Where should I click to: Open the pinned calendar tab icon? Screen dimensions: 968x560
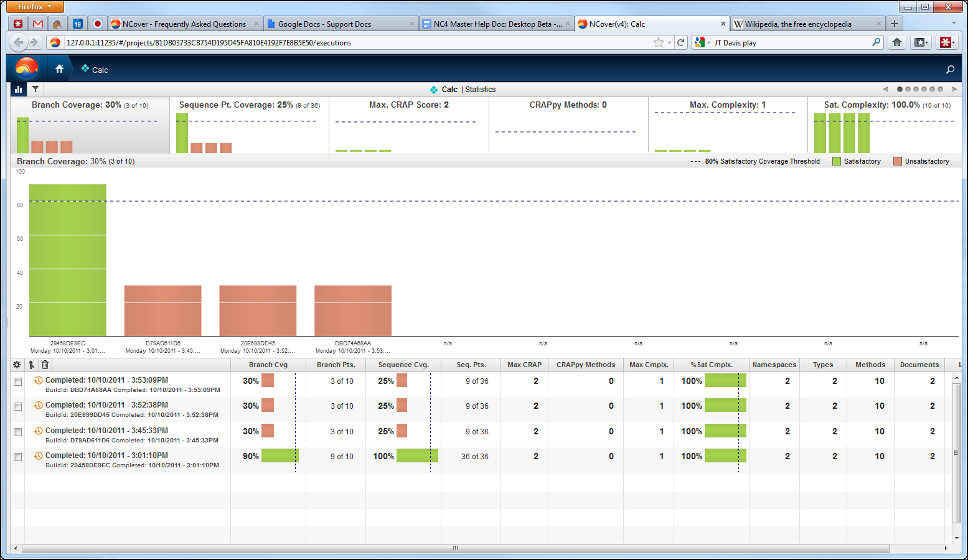(77, 24)
